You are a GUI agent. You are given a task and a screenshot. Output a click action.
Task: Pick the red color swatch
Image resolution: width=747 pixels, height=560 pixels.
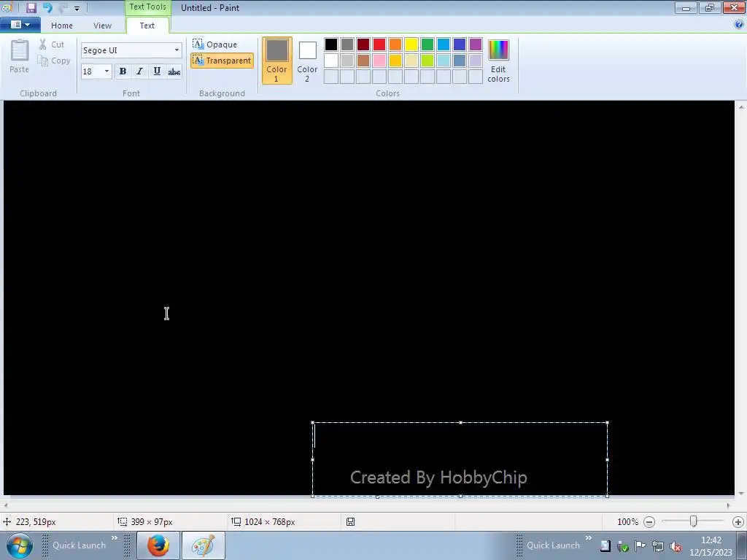pos(379,44)
